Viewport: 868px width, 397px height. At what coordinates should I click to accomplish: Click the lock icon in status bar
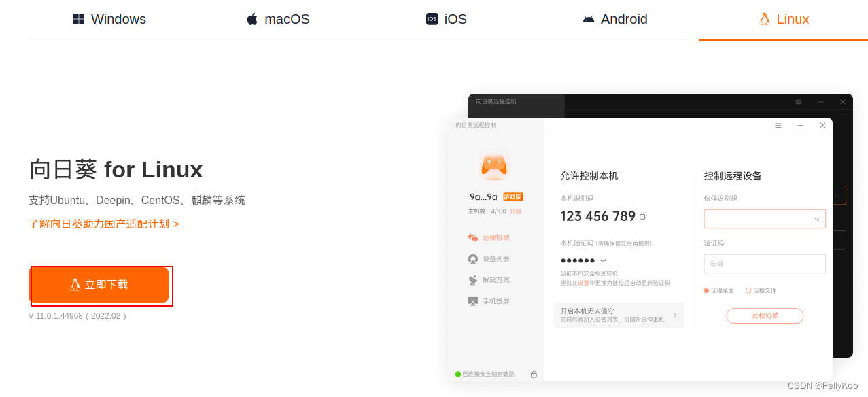click(534, 375)
